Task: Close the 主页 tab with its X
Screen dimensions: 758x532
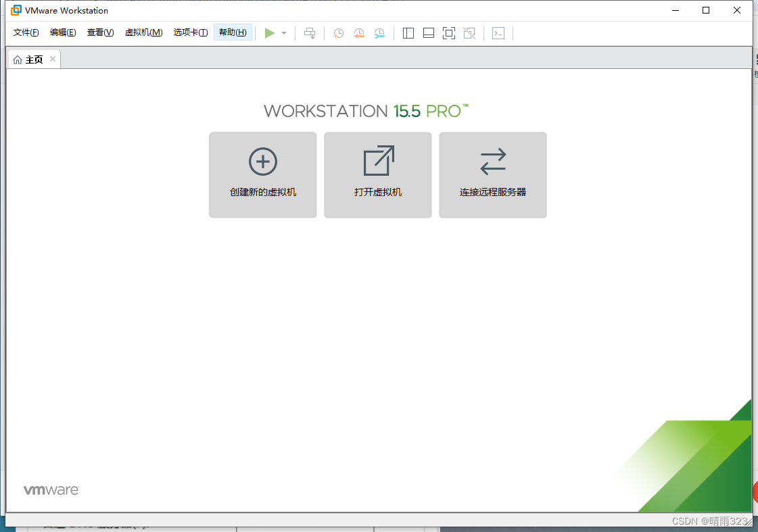Action: click(53, 59)
